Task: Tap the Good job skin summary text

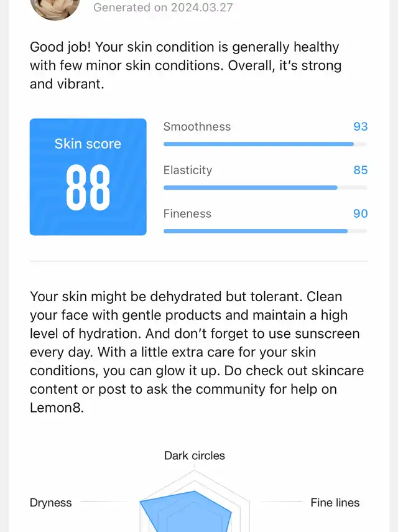Action: pos(186,65)
